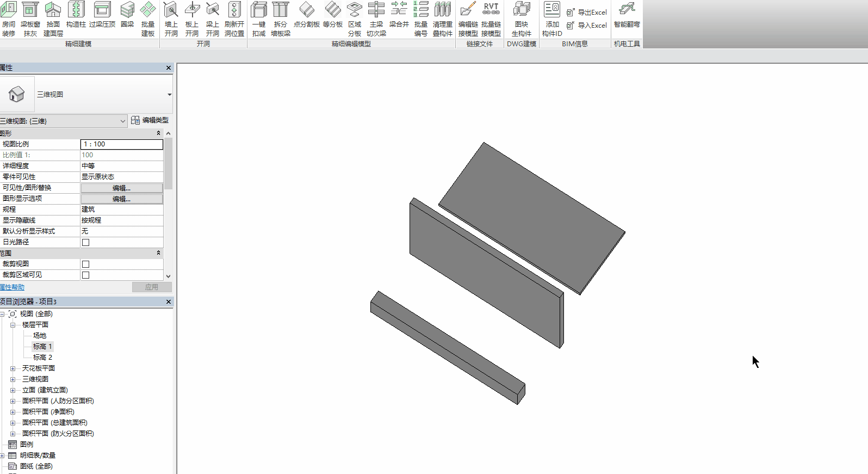
Task: Click the properties panel vertical scrollbar
Action: (x=168, y=163)
